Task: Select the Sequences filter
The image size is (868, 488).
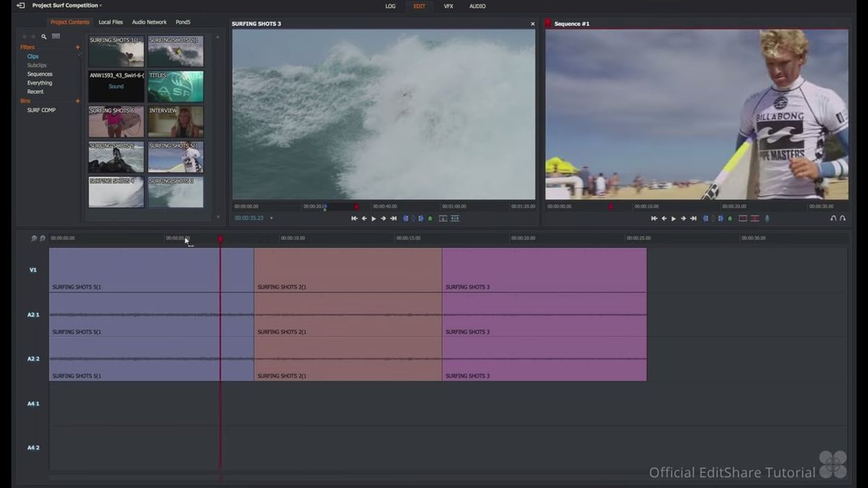Action: click(x=40, y=74)
